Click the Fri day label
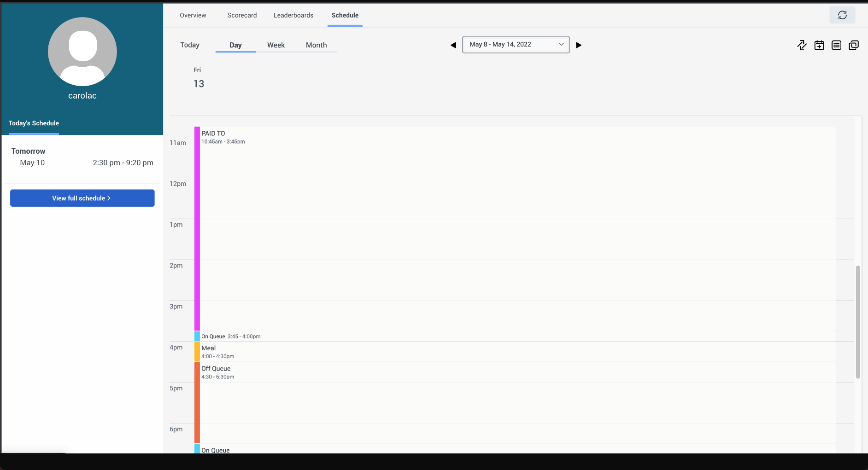The image size is (868, 470). (197, 70)
